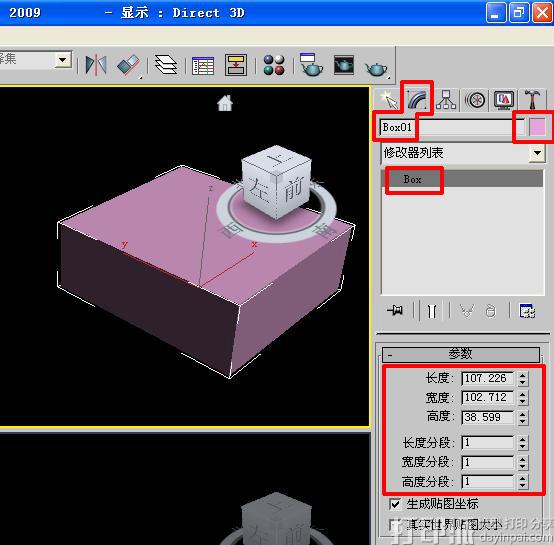Click the Align tool icon
This screenshot has width=554, height=545.
click(x=128, y=65)
